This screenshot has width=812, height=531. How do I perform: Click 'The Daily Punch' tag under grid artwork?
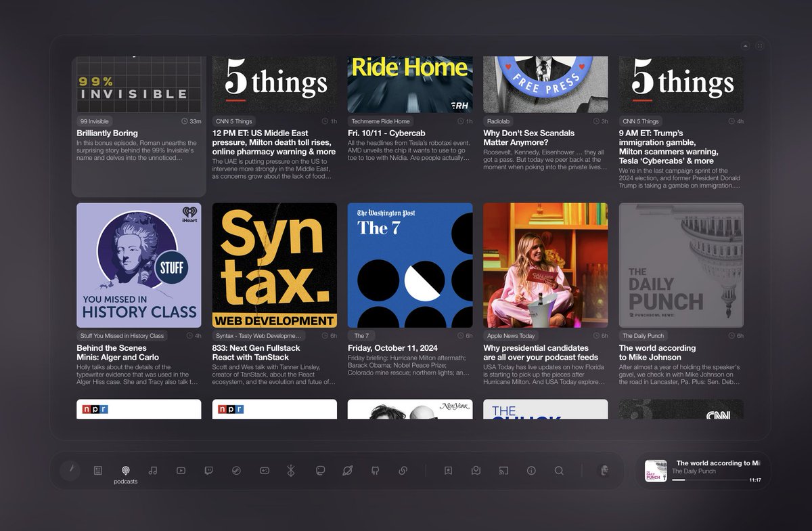643,336
